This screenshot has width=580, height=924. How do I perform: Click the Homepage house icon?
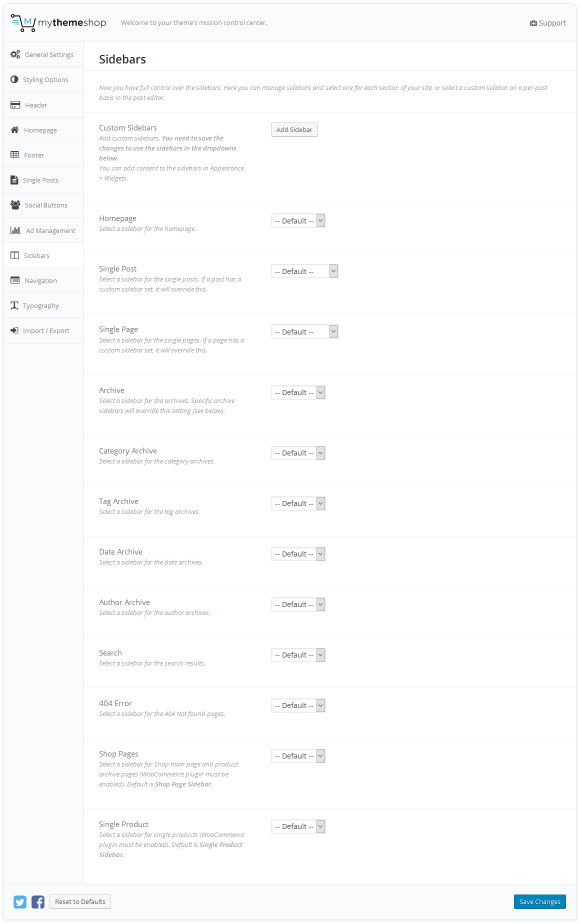15,130
